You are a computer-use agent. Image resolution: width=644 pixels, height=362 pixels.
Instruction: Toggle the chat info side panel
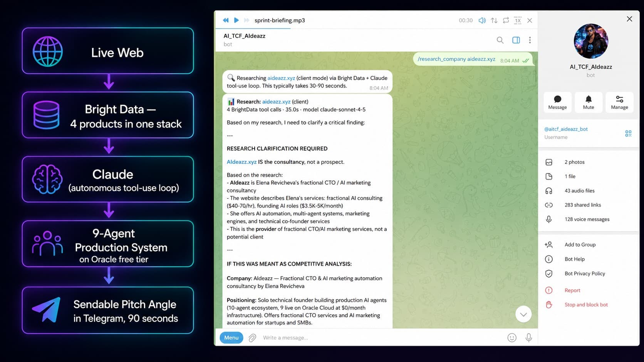click(x=516, y=40)
